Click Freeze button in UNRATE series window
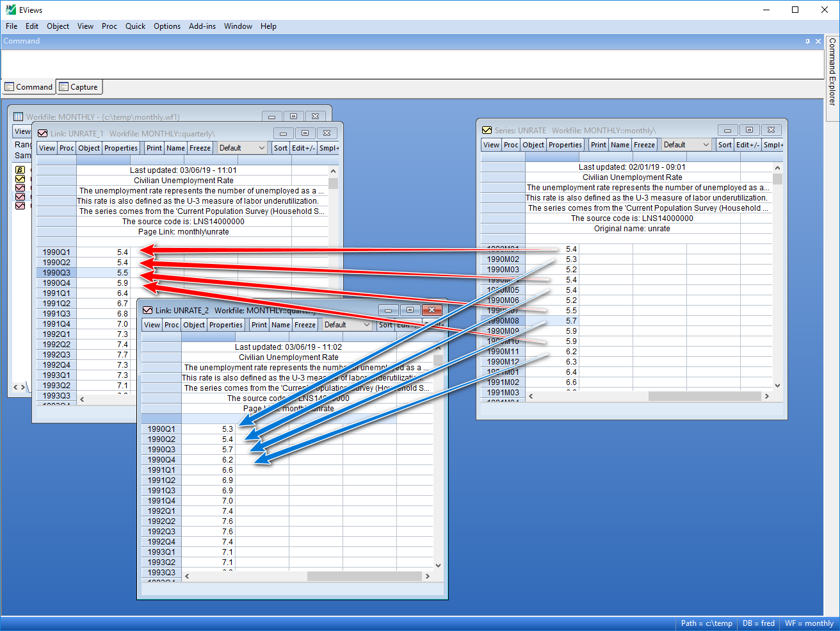 [x=644, y=145]
